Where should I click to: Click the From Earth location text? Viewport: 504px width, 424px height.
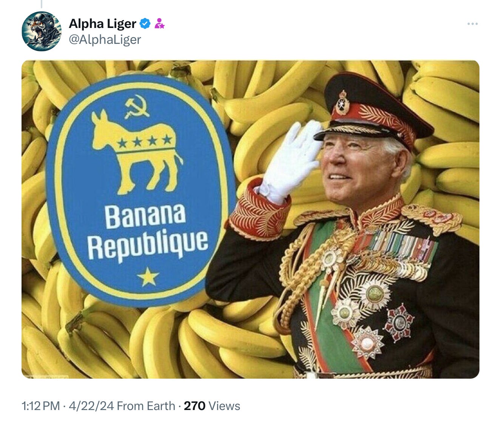click(x=146, y=406)
